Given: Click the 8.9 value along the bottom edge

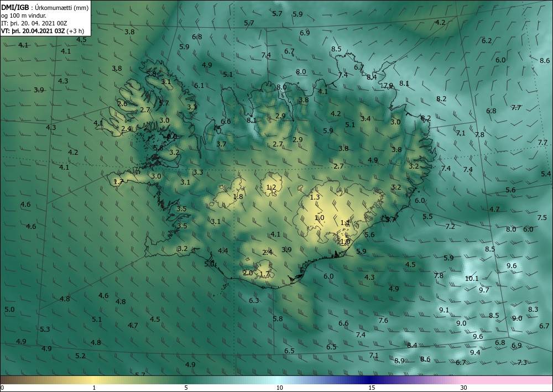Looking at the screenshot, I should click(x=399, y=361).
